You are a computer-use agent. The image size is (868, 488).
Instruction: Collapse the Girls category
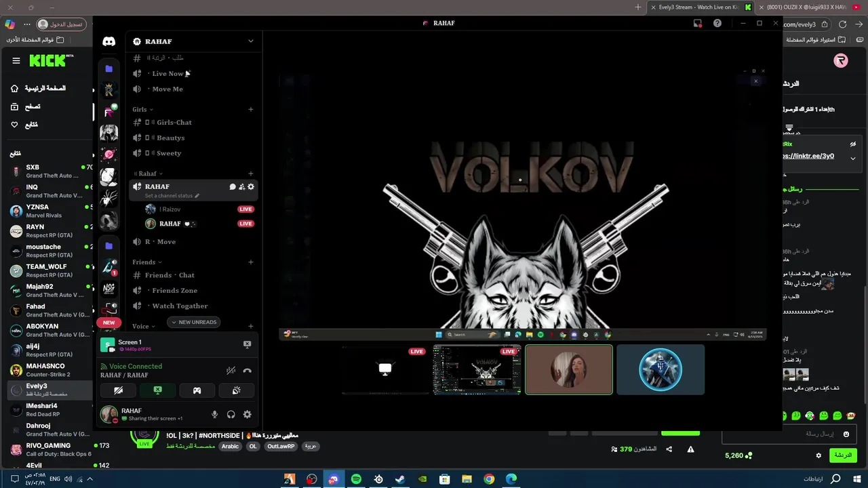pos(142,109)
